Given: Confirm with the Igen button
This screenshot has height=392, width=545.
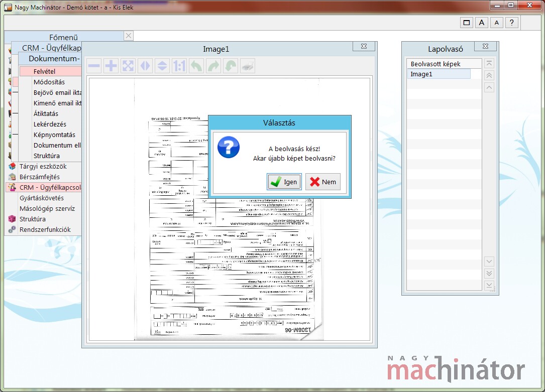Looking at the screenshot, I should tap(284, 182).
